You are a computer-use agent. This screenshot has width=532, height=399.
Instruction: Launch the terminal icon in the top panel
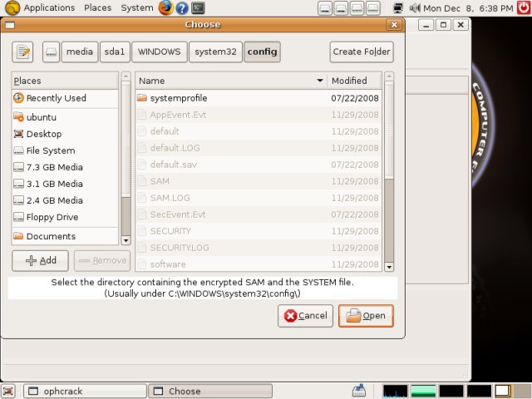click(198, 8)
